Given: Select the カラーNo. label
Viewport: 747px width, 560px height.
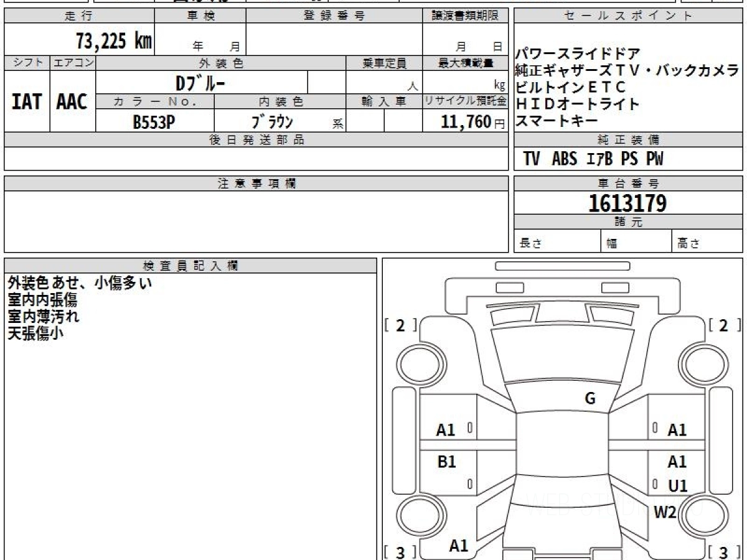Looking at the screenshot, I should pyautogui.click(x=155, y=101).
